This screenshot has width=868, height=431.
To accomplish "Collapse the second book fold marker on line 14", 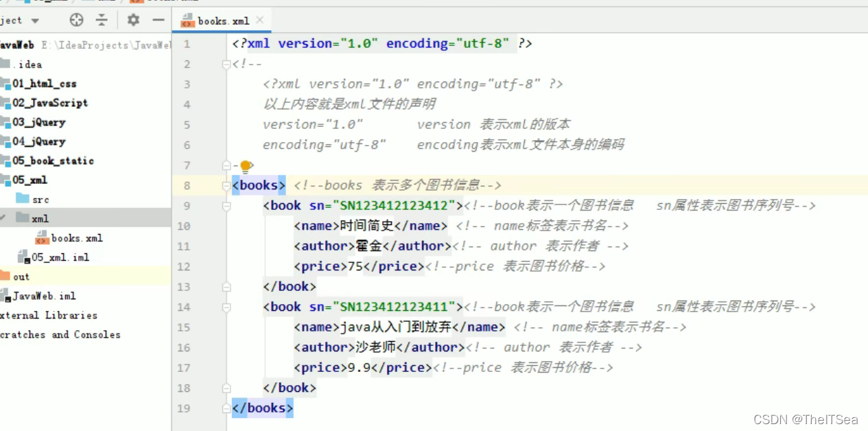I will tap(227, 307).
